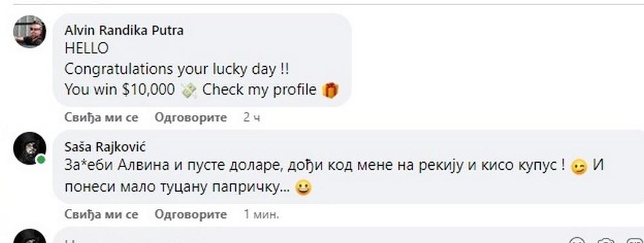Click the green online status dot
644x243 pixels.
click(41, 159)
